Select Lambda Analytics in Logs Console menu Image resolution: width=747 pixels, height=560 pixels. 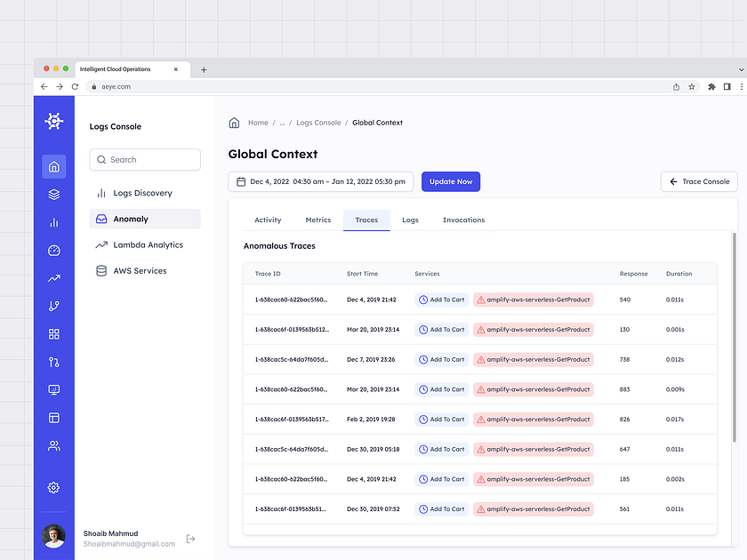tap(148, 244)
